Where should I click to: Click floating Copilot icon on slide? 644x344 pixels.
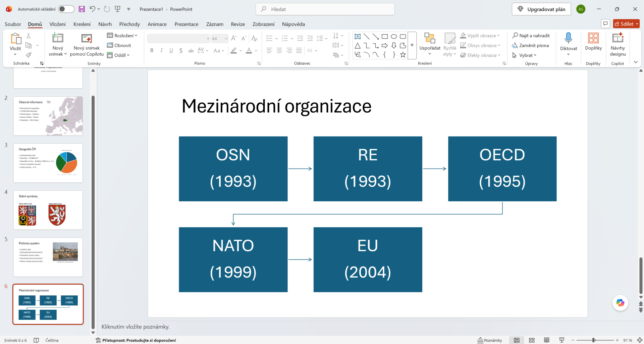click(620, 303)
